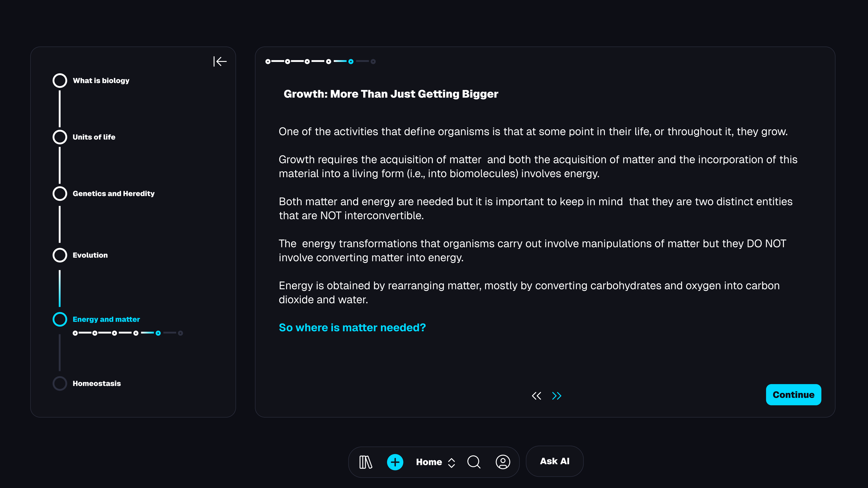This screenshot has height=488, width=868.
Task: Jump to first dot in top progress tracker
Action: point(268,62)
